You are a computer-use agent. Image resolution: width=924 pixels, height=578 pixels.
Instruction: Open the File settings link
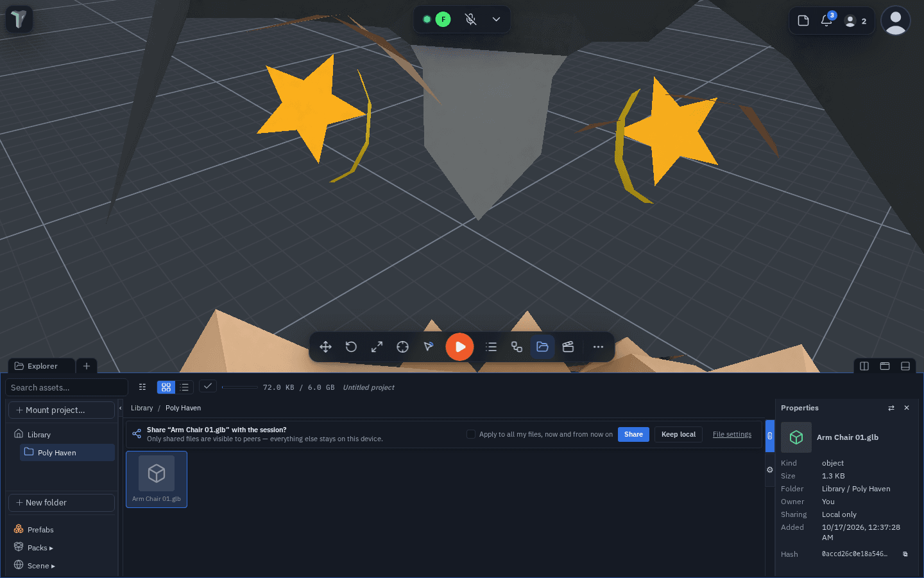(x=732, y=434)
